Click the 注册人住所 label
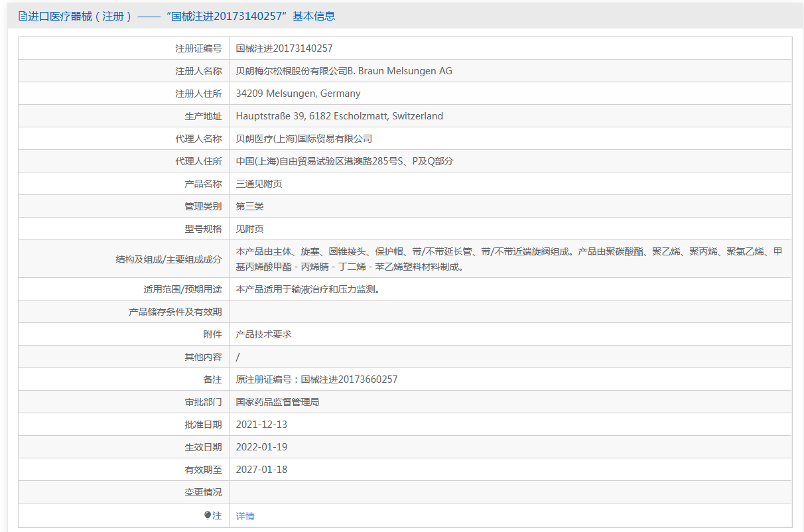Screen dimensions: 804x532 click(198, 94)
